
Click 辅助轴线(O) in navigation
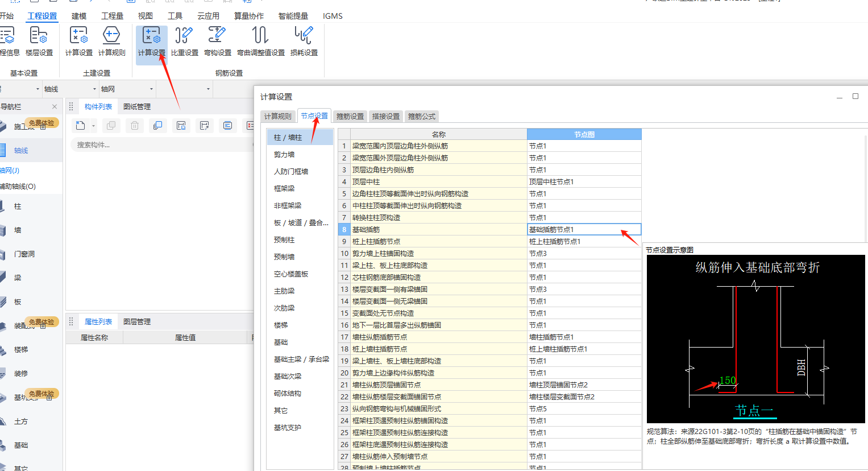pyautogui.click(x=18, y=186)
